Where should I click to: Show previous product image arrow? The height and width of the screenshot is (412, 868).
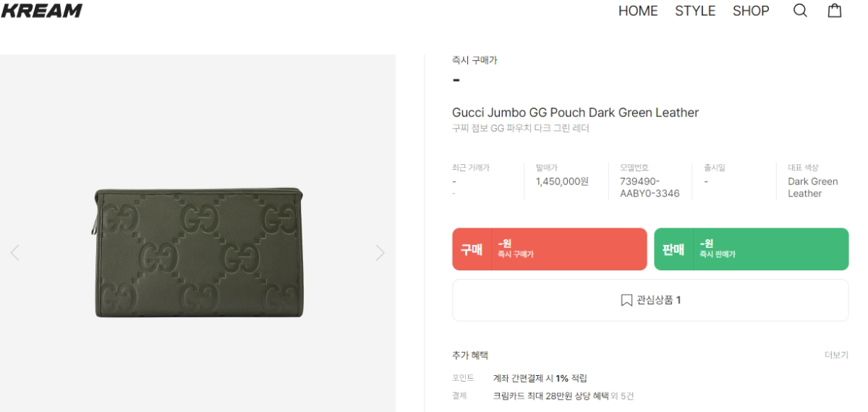[15, 253]
